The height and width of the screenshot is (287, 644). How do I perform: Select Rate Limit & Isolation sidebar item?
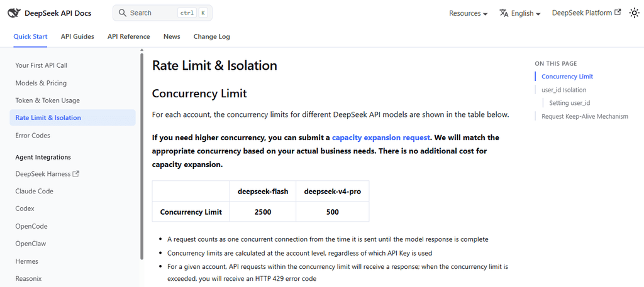(73, 117)
